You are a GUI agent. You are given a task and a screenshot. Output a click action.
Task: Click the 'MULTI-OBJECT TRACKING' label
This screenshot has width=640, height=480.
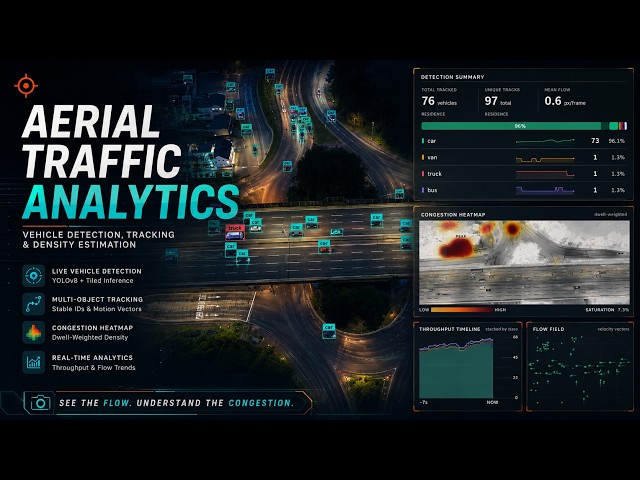point(97,299)
